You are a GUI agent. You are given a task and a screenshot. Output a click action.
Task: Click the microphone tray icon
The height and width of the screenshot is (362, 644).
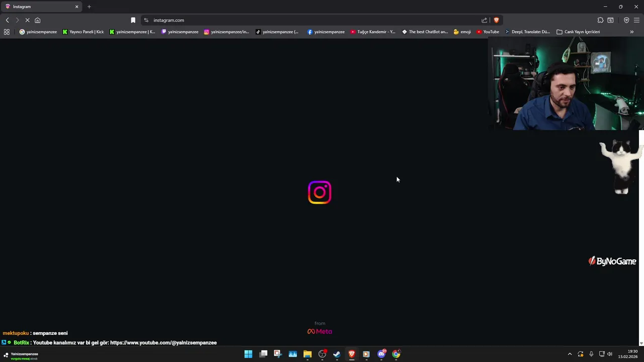pyautogui.click(x=591, y=354)
